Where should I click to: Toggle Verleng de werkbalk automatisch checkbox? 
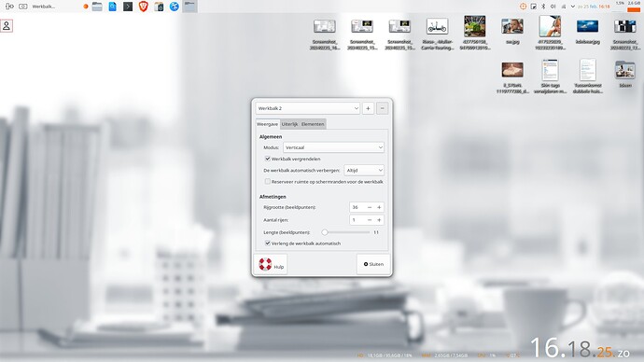click(x=267, y=243)
